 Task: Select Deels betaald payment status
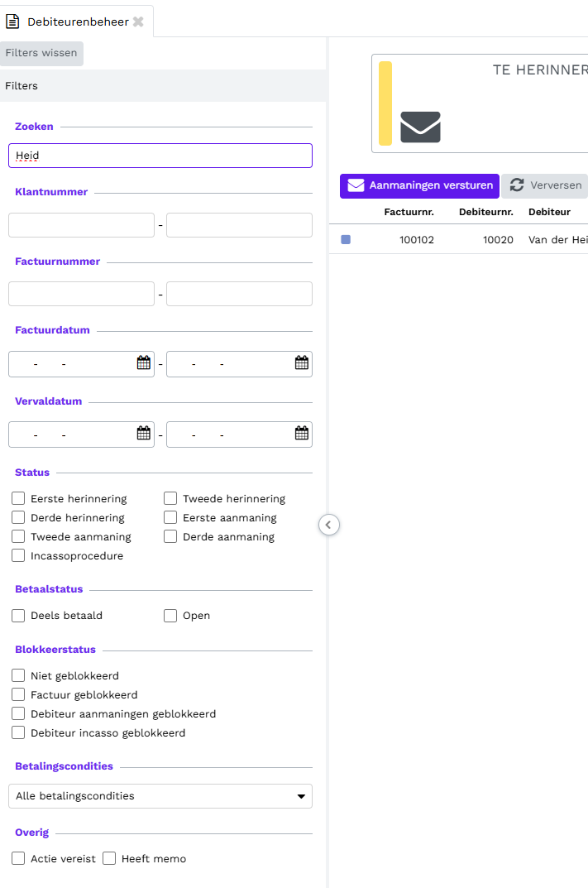point(18,616)
